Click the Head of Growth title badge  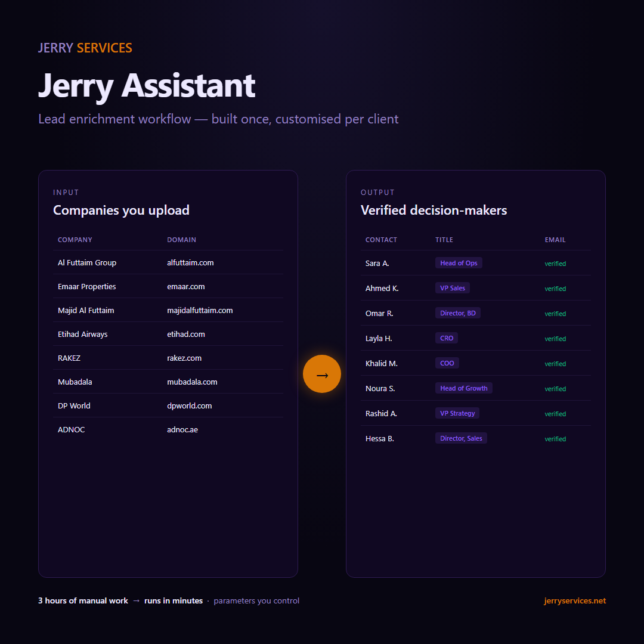(464, 388)
